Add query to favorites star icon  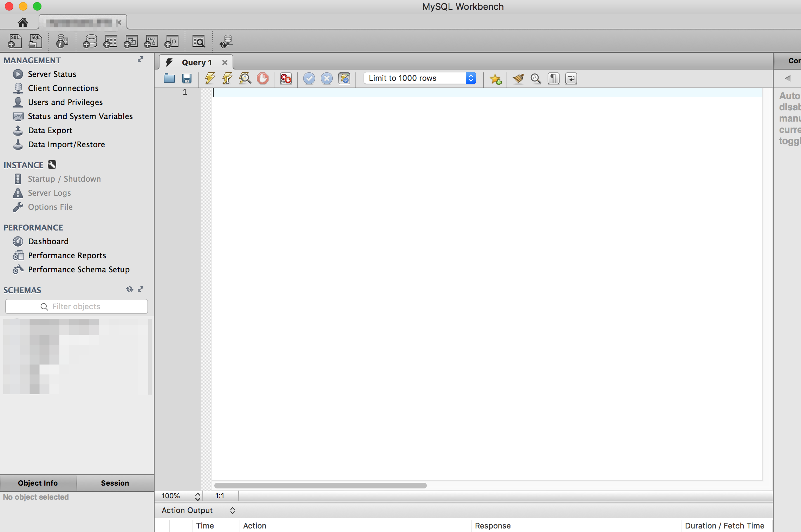(x=495, y=79)
